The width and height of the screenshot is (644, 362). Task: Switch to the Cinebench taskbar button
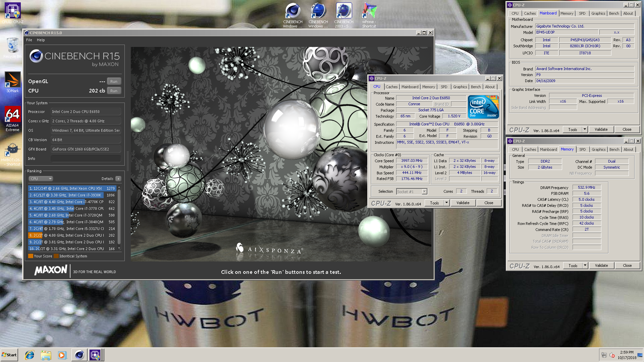point(79,355)
